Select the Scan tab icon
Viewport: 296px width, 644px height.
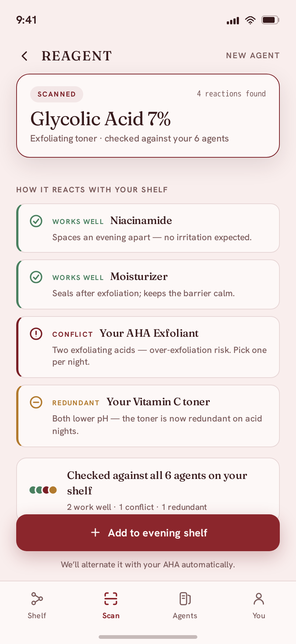pos(111,599)
